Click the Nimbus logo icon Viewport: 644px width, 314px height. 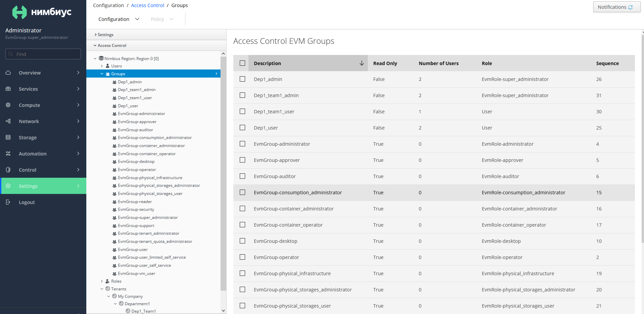pyautogui.click(x=19, y=12)
